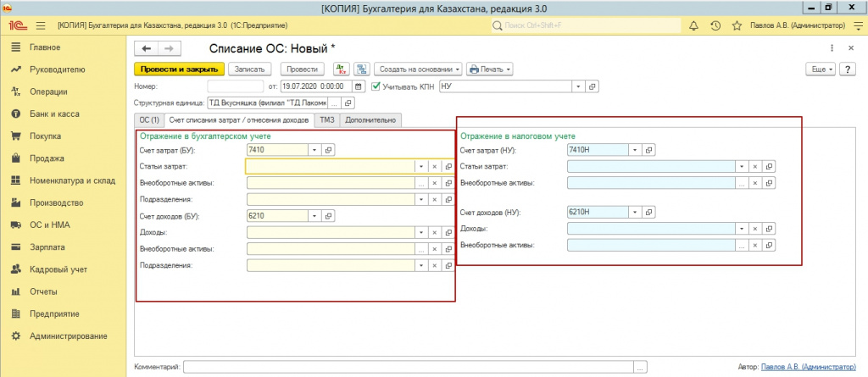Expand Счет затрат (НУ) 7410Н dropdown

tap(635, 150)
